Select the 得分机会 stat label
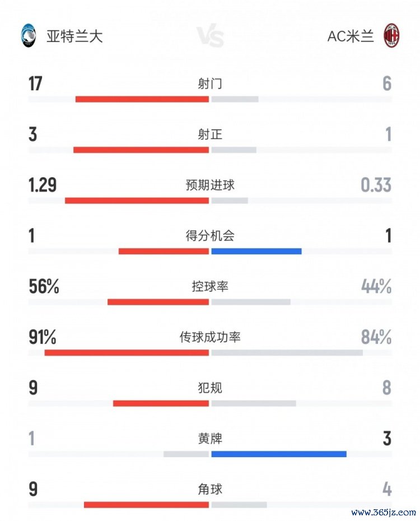This screenshot has width=420, height=521. click(210, 236)
